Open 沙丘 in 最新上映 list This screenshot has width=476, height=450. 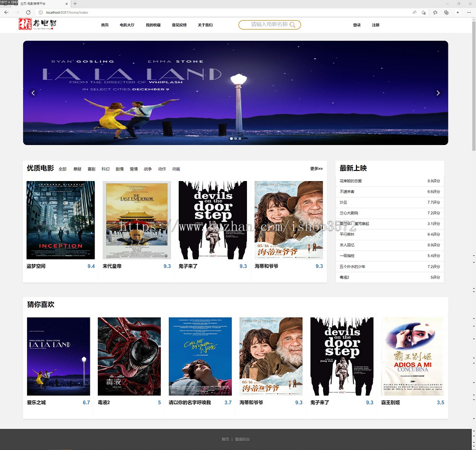coord(390,202)
